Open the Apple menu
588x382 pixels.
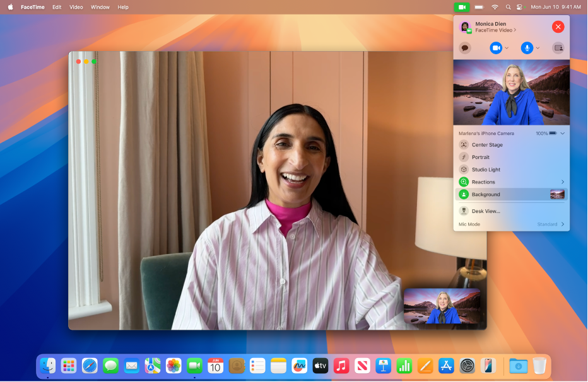(x=11, y=7)
